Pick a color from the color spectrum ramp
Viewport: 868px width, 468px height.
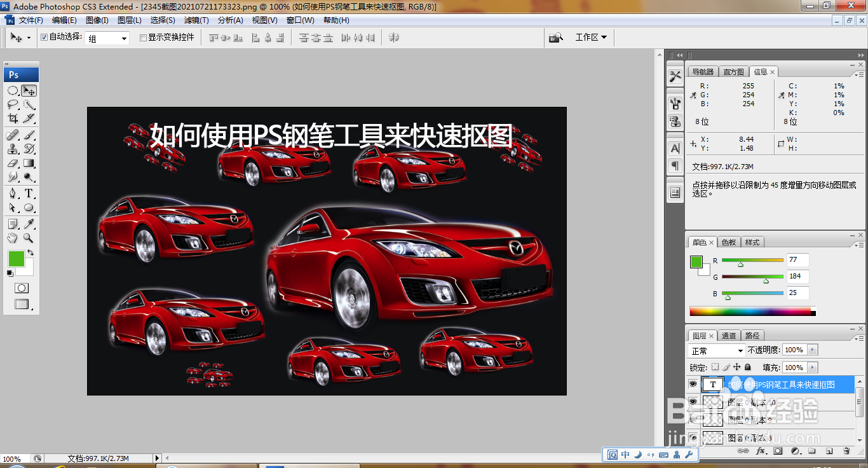[x=750, y=312]
